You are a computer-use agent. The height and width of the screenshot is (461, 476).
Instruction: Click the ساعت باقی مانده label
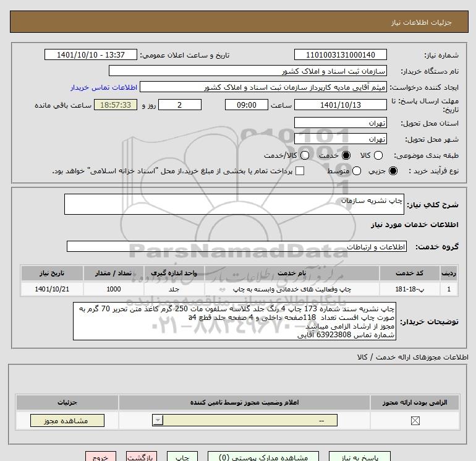coord(63,105)
